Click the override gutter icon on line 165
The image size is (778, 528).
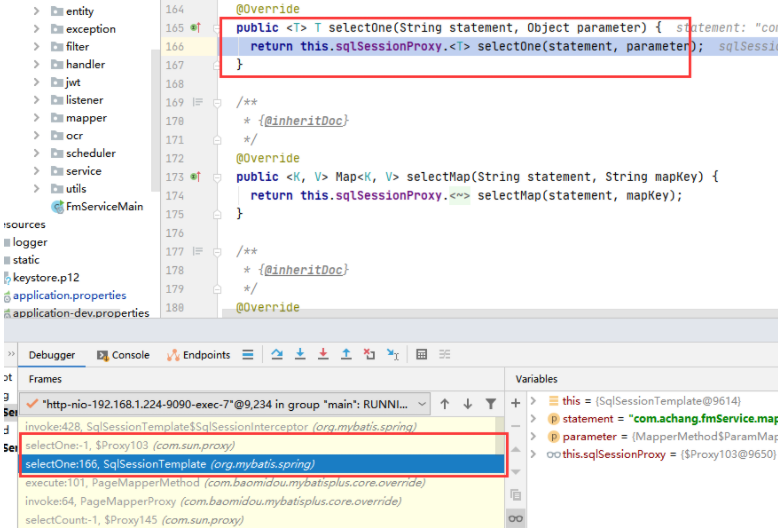[x=195, y=28]
